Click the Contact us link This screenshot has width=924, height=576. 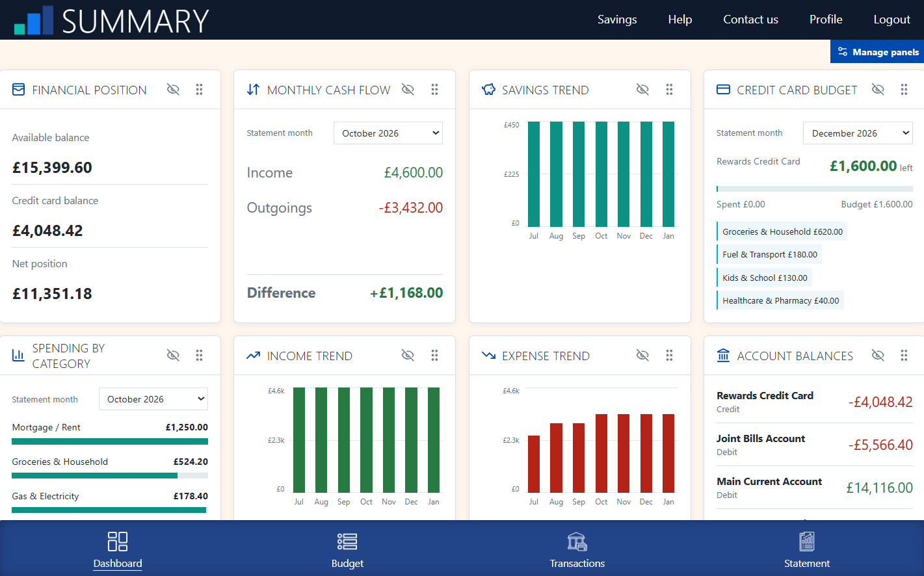[750, 20]
